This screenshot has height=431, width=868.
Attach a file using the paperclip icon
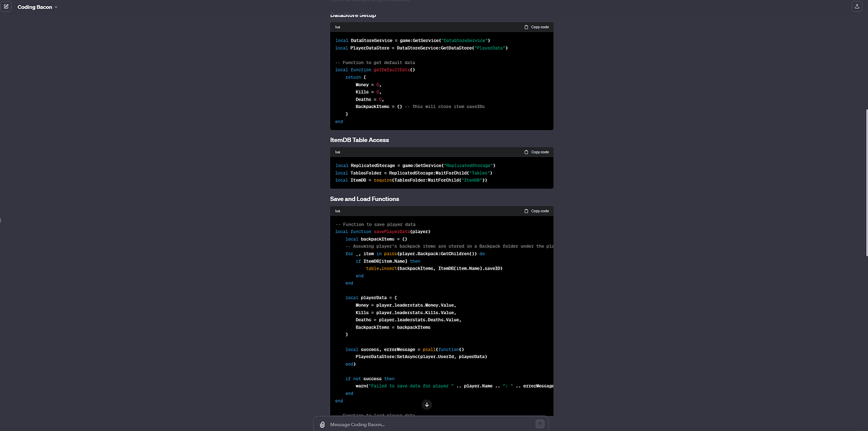click(321, 424)
